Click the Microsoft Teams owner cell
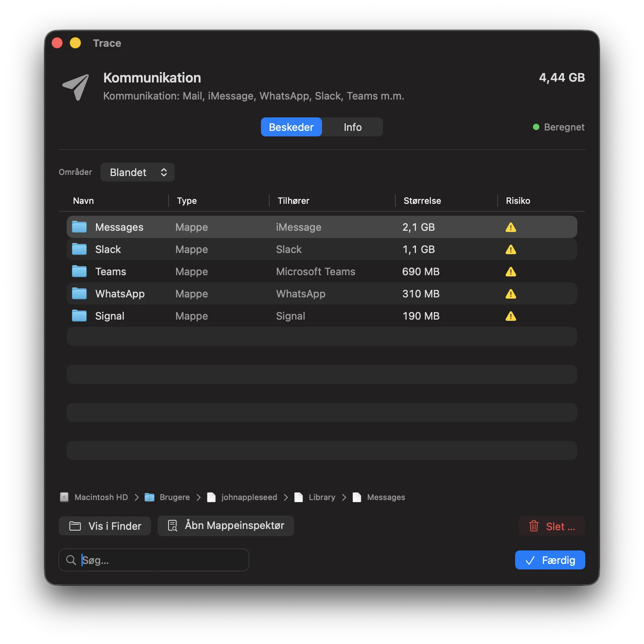 click(x=316, y=272)
